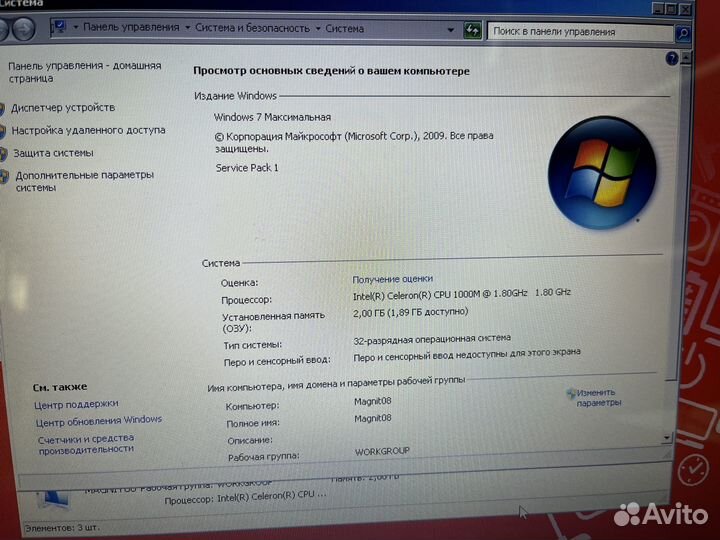Click the Просмотр основных сведений heading
Screen dimensions: 720x540
[331, 71]
